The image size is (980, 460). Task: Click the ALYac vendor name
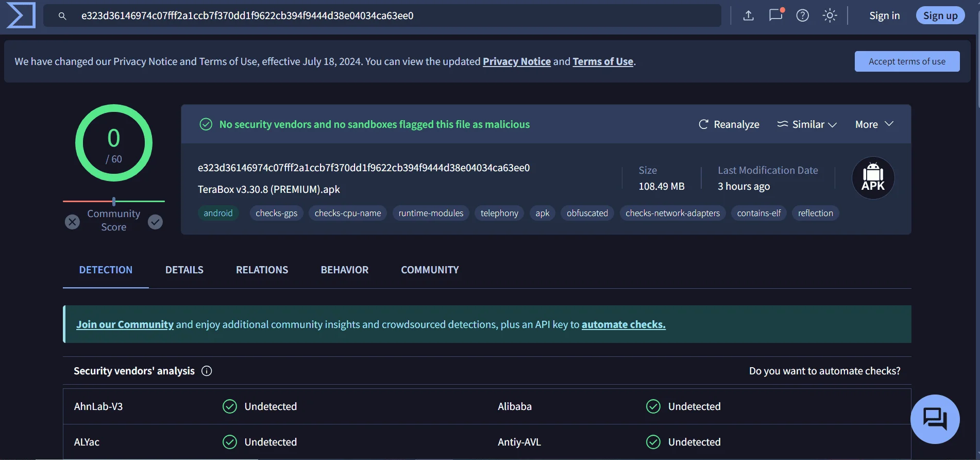click(x=87, y=442)
